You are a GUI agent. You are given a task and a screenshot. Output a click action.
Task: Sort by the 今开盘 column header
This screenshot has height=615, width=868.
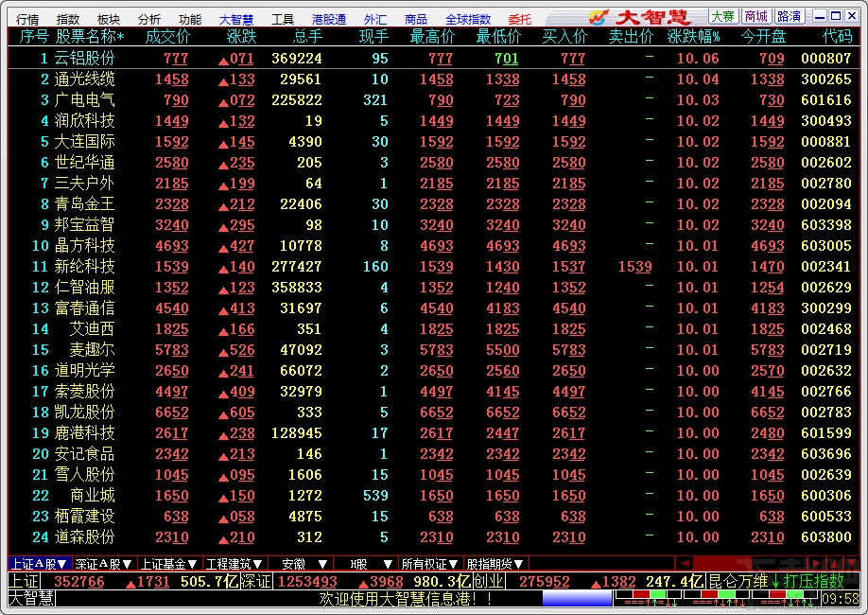pos(763,37)
